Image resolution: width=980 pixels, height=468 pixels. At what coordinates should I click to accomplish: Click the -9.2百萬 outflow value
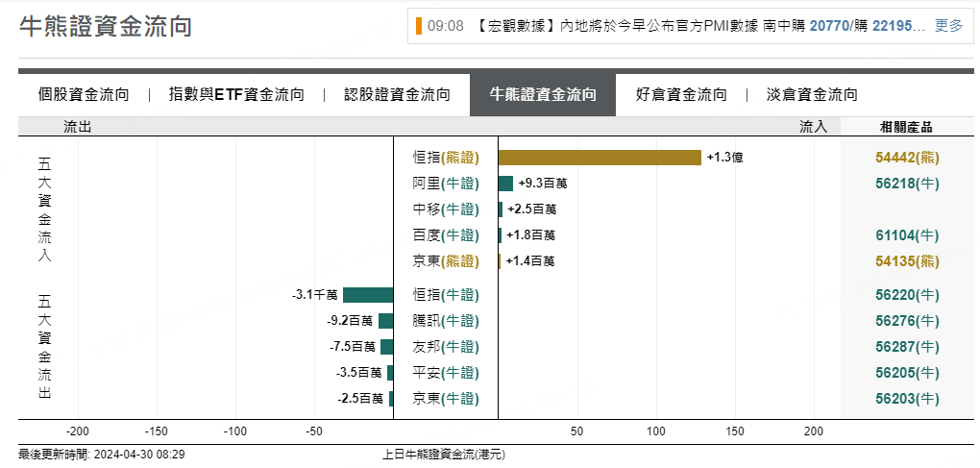[350, 321]
